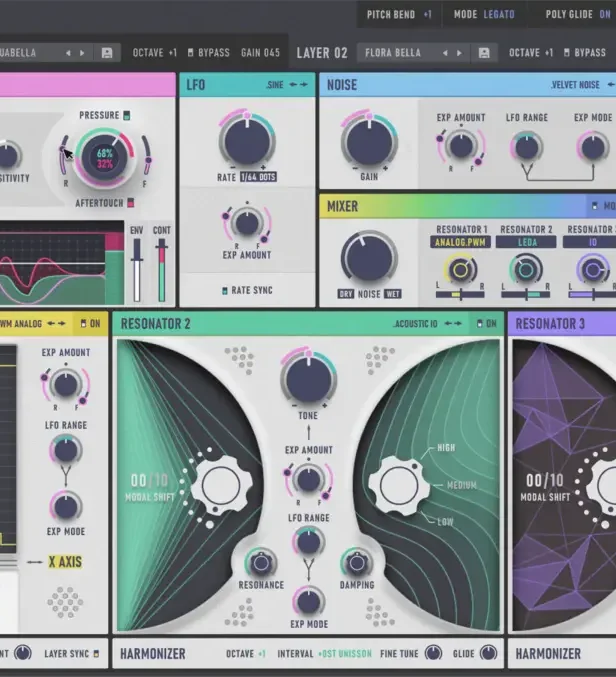Click the DRY button in the Mixer
The image size is (616, 677).
[346, 294]
